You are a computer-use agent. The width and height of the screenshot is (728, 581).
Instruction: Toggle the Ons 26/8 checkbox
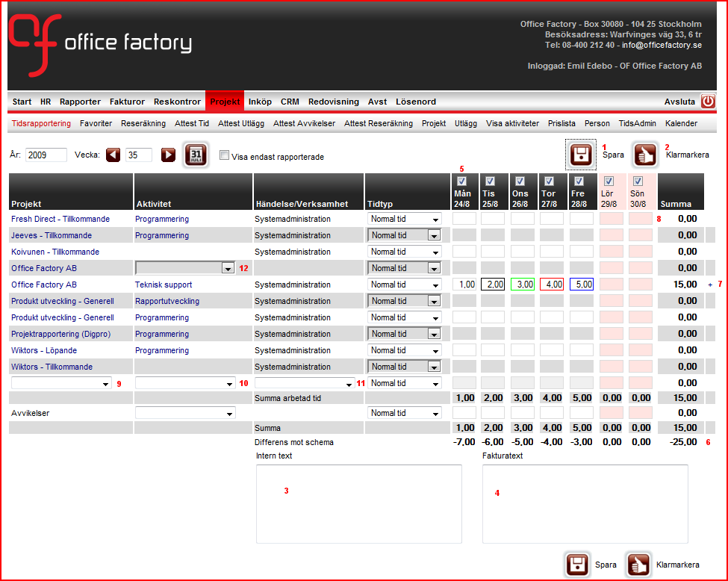[x=520, y=181]
